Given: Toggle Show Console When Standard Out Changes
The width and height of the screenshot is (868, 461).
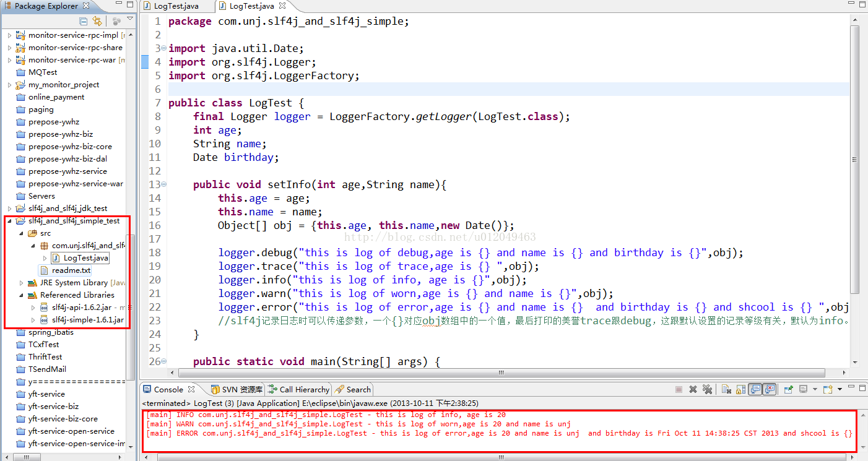Looking at the screenshot, I should coord(755,389).
